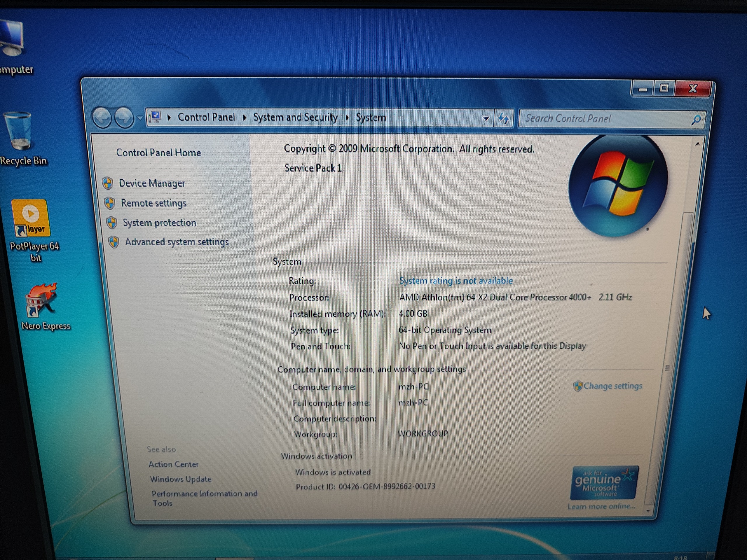The width and height of the screenshot is (747, 560).
Task: Click 'System rating is not available' link
Action: click(x=456, y=281)
